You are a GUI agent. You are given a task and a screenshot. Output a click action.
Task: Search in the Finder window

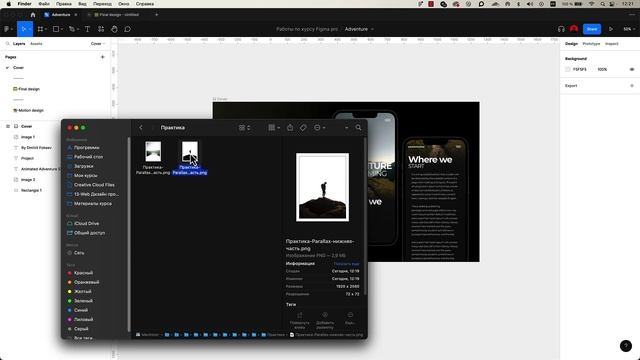pos(358,128)
